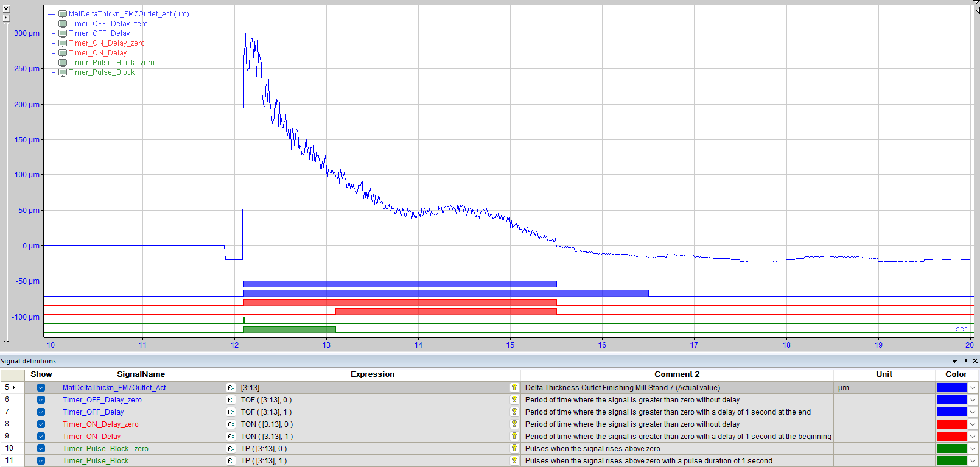Screen dimensions: 980x467
Task: Uncheck Show for row 11 Timer_Pulse_Block
Action: [41, 461]
